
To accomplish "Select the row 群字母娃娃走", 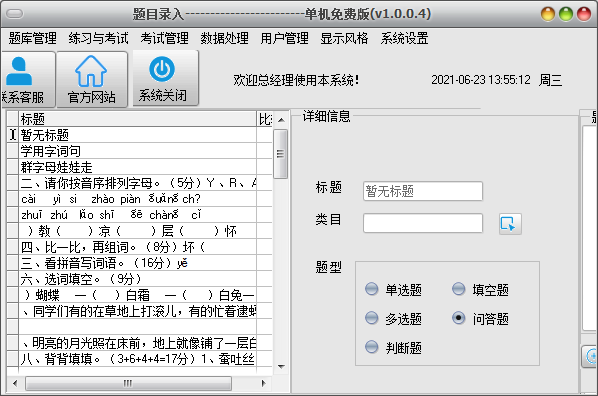I will click(137, 167).
